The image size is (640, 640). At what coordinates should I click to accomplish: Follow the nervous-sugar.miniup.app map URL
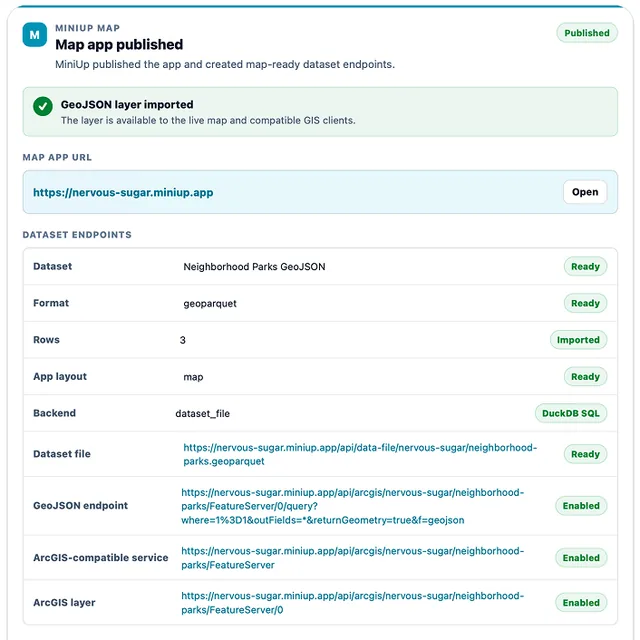point(123,192)
